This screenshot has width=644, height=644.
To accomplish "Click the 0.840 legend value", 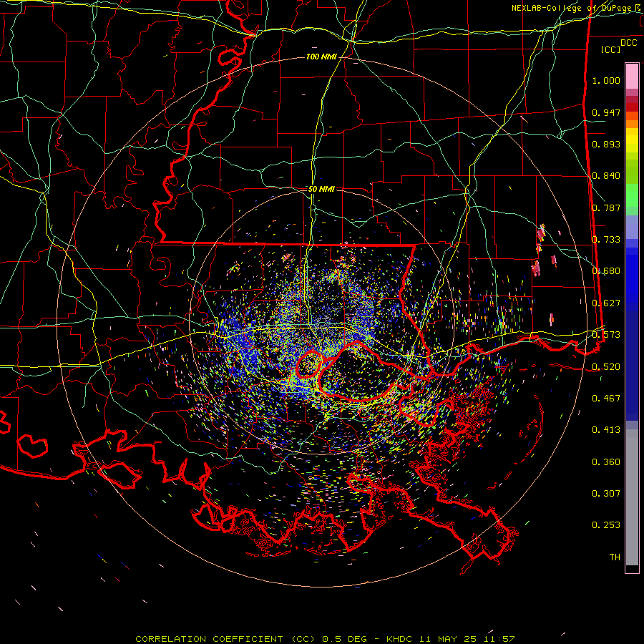I will pyautogui.click(x=606, y=176).
